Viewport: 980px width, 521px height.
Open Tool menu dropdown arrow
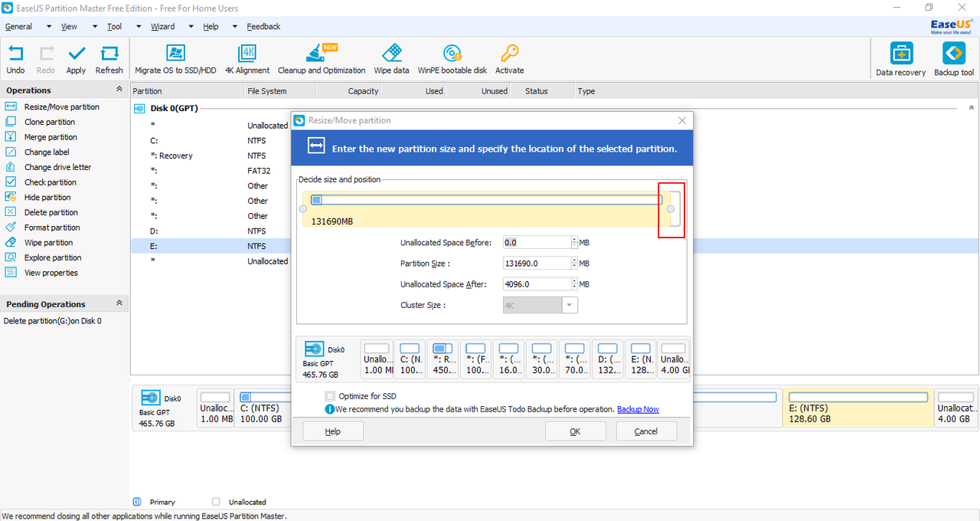[x=139, y=26]
